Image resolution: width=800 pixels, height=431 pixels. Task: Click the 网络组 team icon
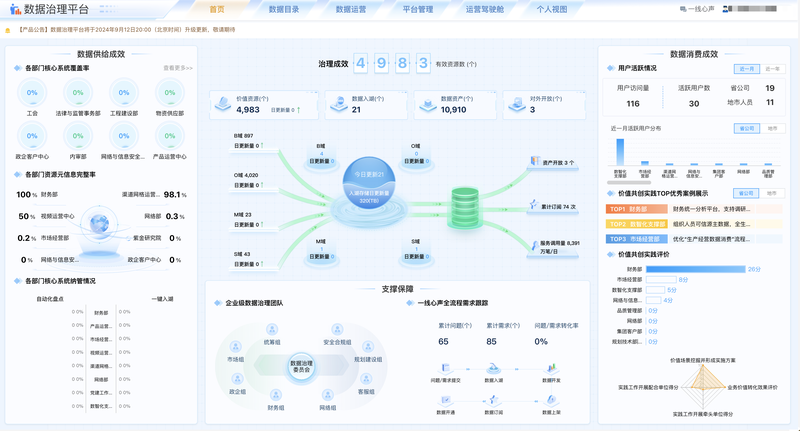tap(328, 395)
